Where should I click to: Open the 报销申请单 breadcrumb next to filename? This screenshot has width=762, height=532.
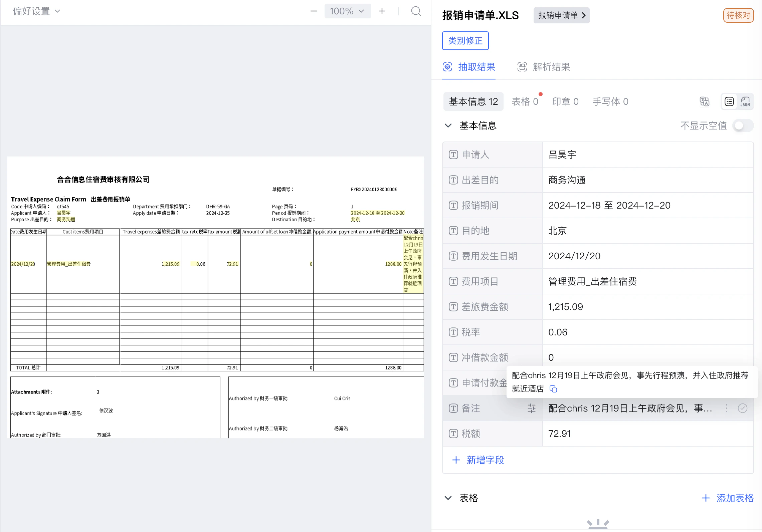click(x=561, y=15)
